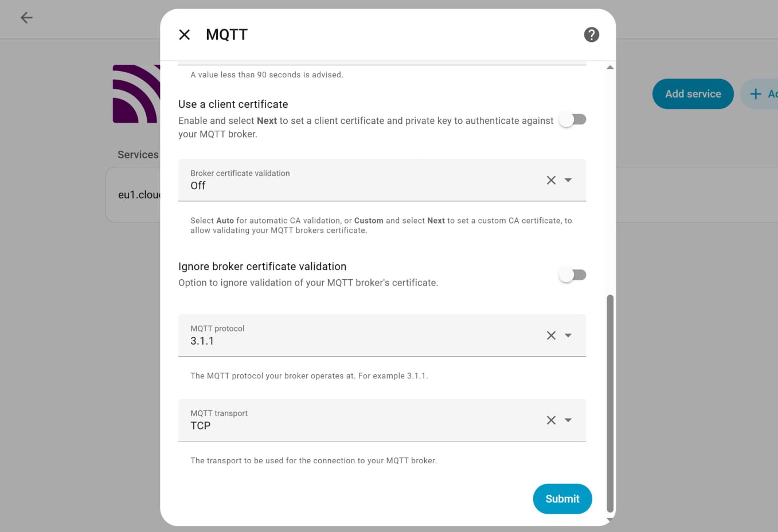Clear the Broker certificate validation value
Viewport: 778px width, 532px height.
551,180
